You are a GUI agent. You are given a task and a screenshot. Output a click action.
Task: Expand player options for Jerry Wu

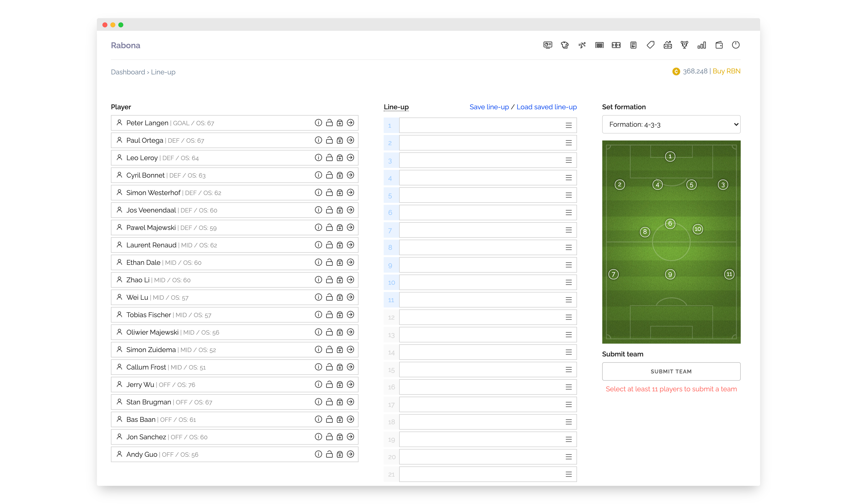point(351,384)
